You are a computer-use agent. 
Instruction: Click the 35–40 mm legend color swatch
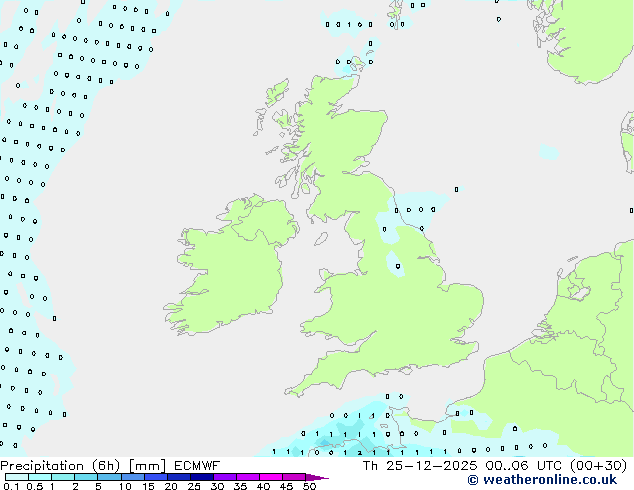pyautogui.click(x=247, y=477)
